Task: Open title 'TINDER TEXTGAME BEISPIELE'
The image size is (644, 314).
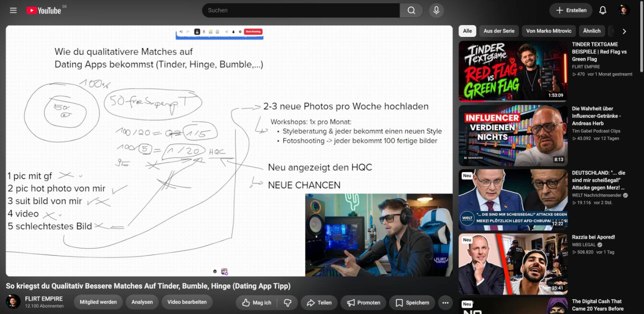Action: tap(599, 52)
